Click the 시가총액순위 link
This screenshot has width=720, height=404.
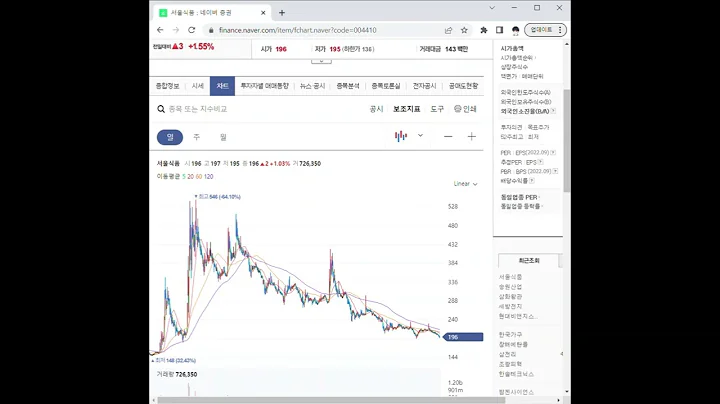tap(517, 58)
